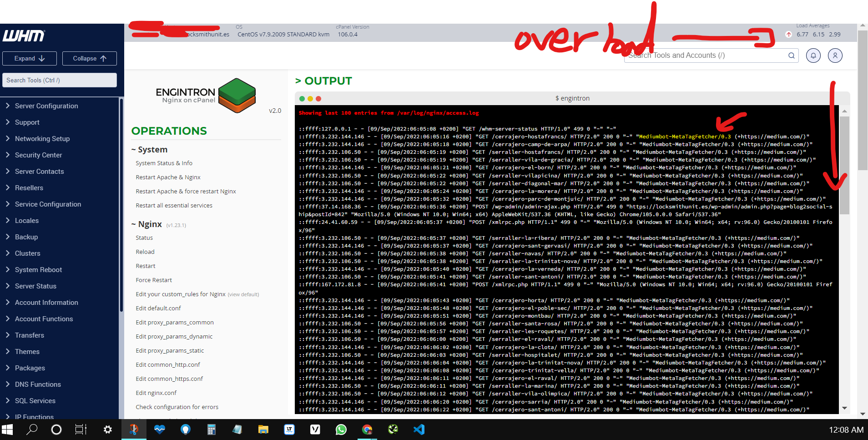
Task: Click Nginx Reload
Action: click(145, 252)
